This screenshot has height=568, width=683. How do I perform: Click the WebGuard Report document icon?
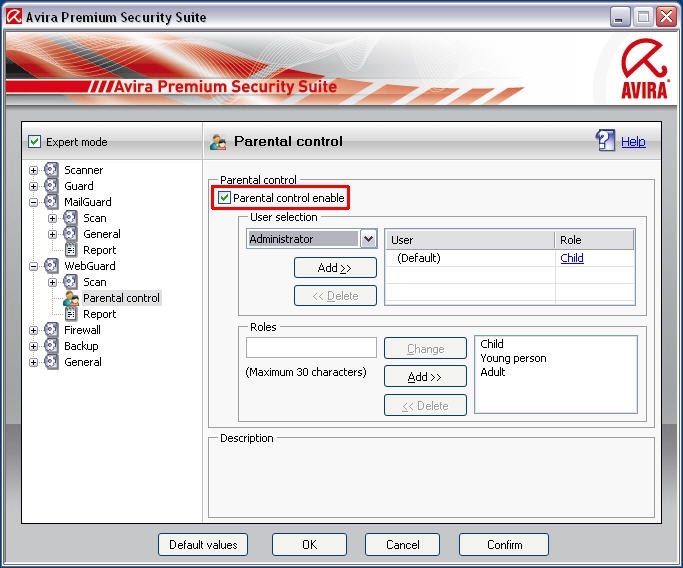tap(71, 314)
